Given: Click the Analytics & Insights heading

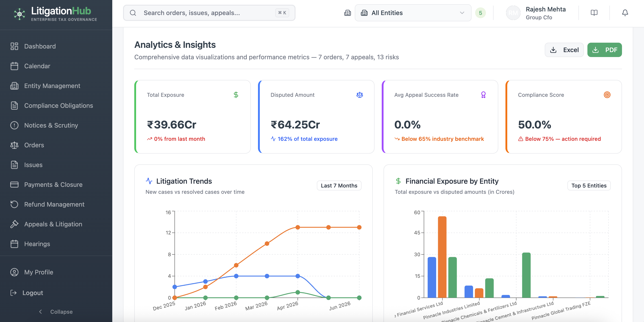Looking at the screenshot, I should pyautogui.click(x=175, y=45).
